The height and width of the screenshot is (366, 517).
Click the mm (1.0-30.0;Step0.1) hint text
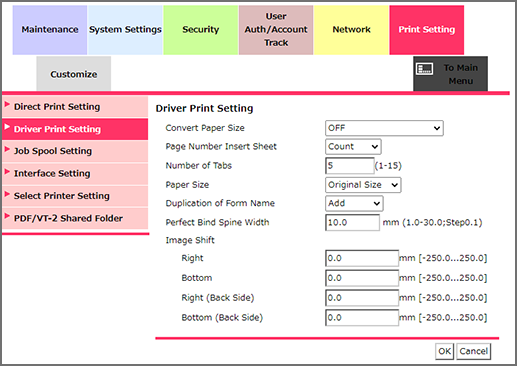coord(432,222)
